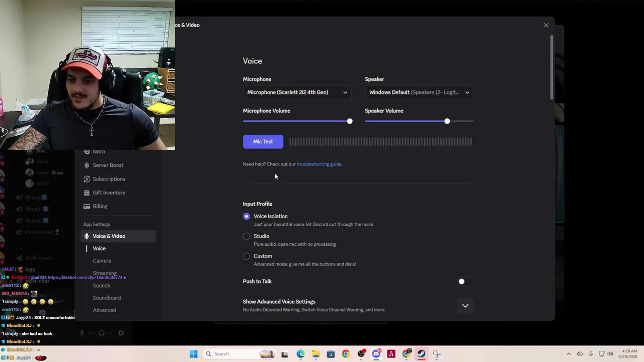The image size is (644, 362).
Task: Open Nitro settings page
Action: [99, 151]
